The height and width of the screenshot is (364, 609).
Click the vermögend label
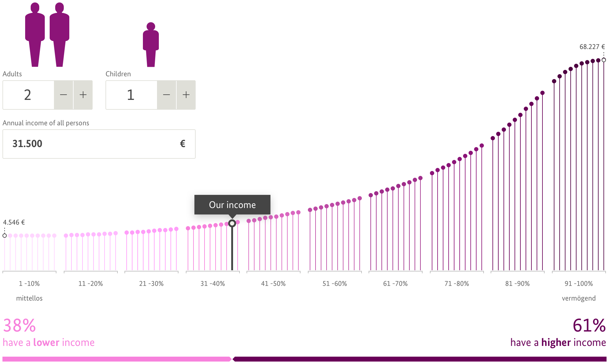[579, 298]
